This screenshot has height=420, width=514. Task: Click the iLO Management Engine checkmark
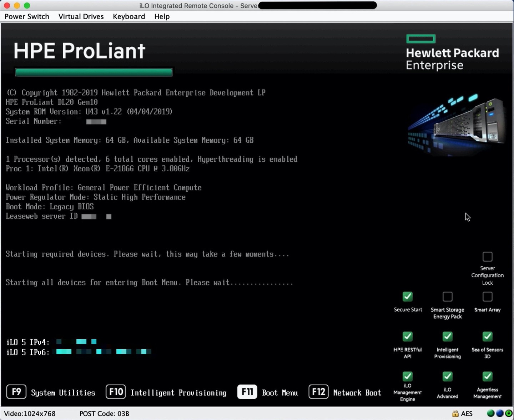[x=408, y=376]
